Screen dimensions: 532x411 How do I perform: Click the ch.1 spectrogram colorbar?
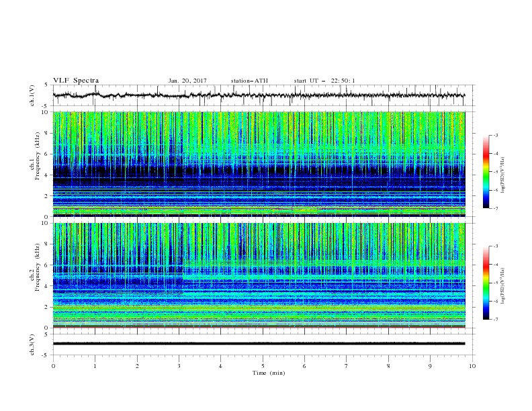486,172
